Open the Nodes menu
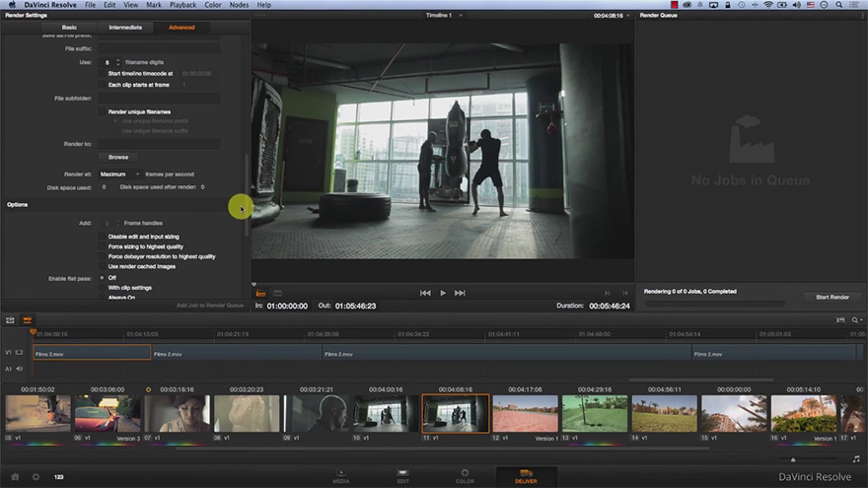 [x=239, y=4]
